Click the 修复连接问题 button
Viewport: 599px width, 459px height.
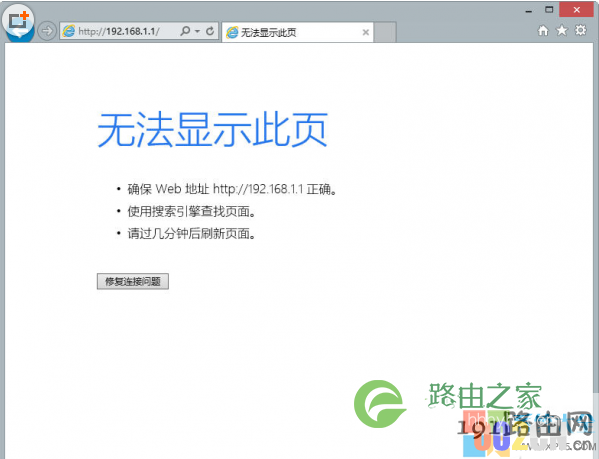tap(133, 281)
